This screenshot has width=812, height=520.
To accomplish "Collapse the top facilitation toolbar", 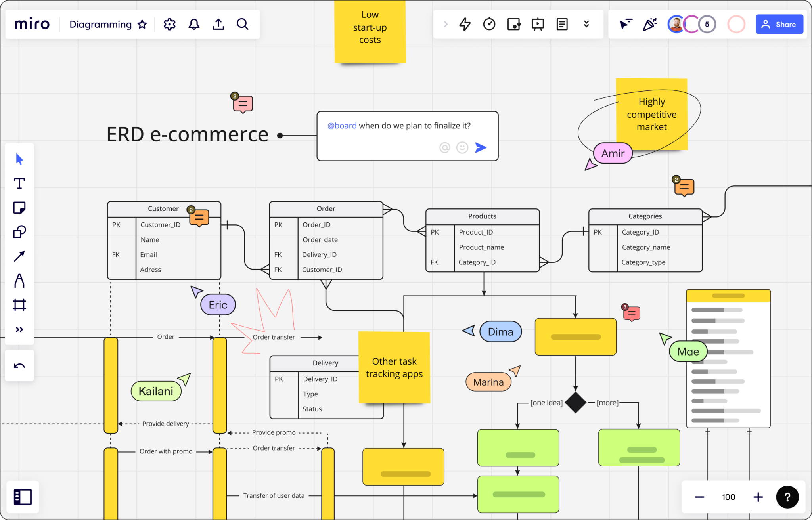I will pyautogui.click(x=586, y=24).
